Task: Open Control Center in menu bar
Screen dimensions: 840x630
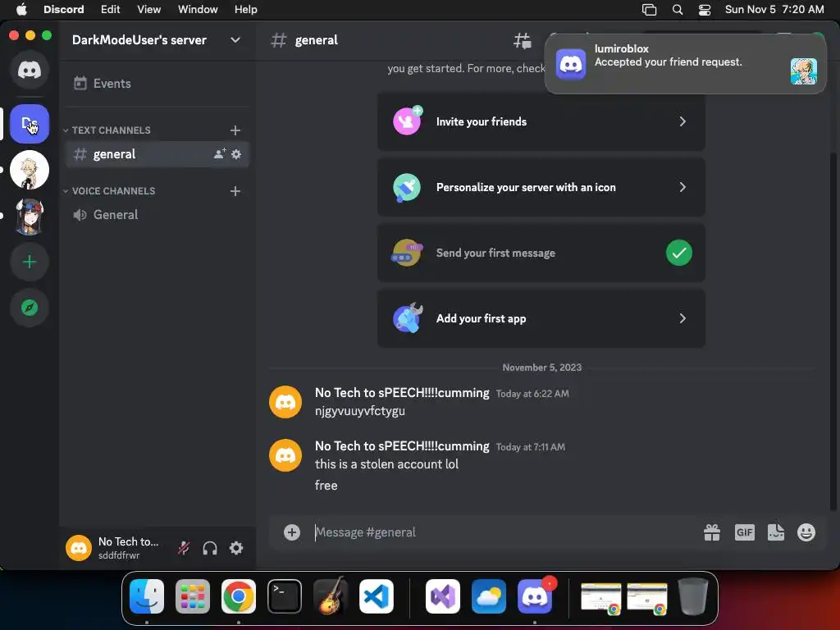Action: click(705, 10)
